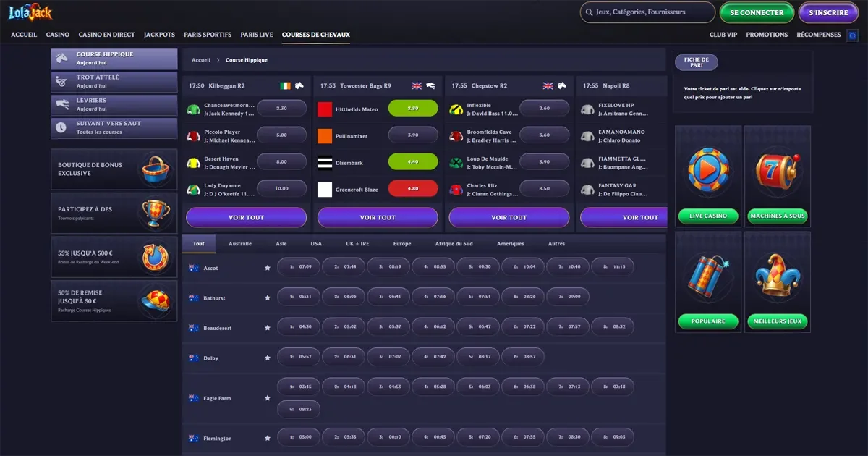The image size is (868, 456).
Task: Favorite the Bathurst track star icon
Action: click(268, 297)
